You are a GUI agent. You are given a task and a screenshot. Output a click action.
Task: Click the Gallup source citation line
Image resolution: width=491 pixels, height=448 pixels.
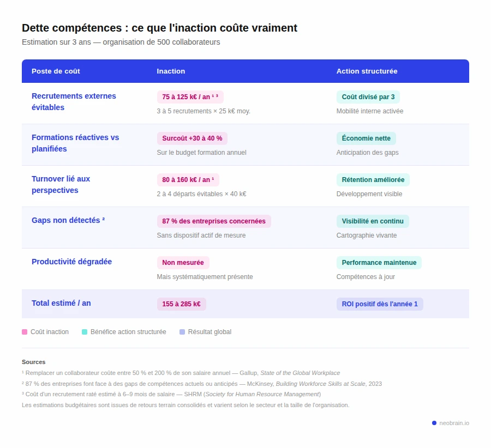pyautogui.click(x=180, y=373)
